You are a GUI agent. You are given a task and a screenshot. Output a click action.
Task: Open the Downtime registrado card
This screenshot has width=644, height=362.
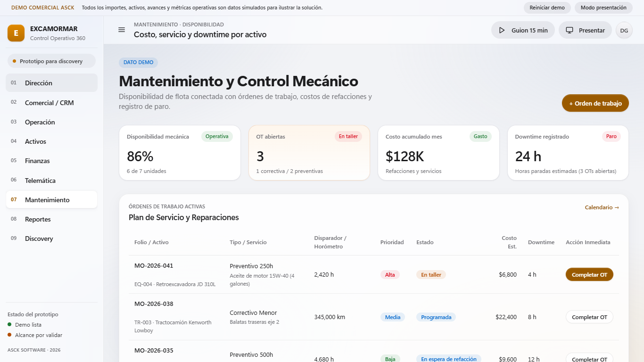(568, 153)
